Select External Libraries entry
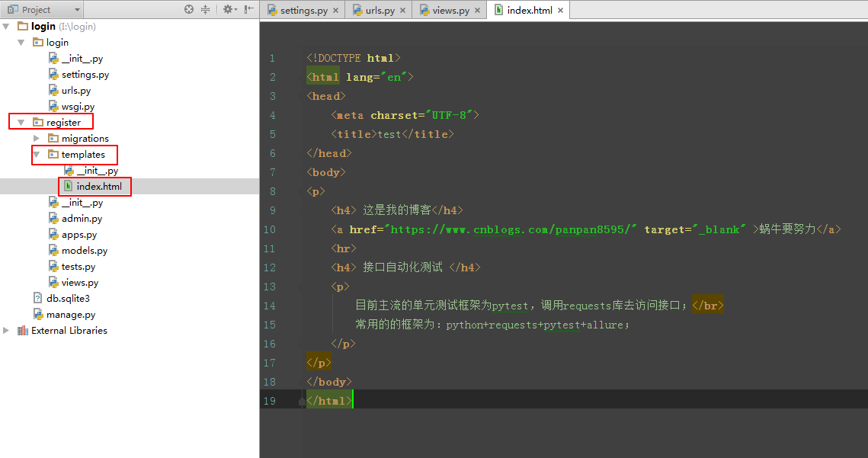868x458 pixels. tap(62, 331)
